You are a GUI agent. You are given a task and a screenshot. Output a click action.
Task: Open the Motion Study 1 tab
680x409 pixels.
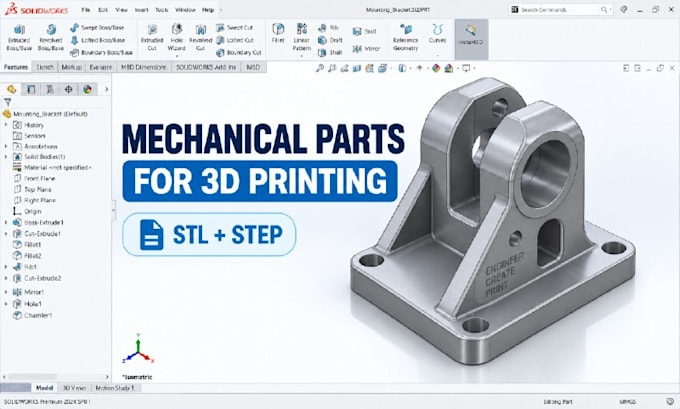(x=115, y=388)
